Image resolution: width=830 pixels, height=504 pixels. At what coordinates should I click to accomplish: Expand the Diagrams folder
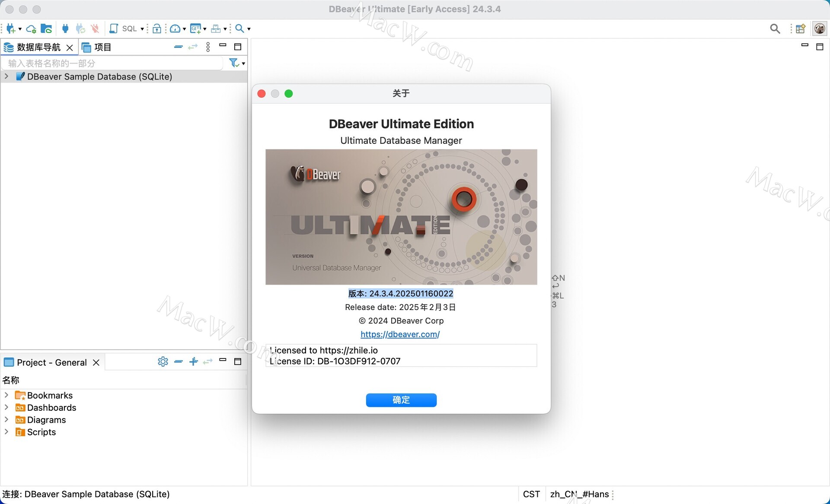tap(6, 420)
